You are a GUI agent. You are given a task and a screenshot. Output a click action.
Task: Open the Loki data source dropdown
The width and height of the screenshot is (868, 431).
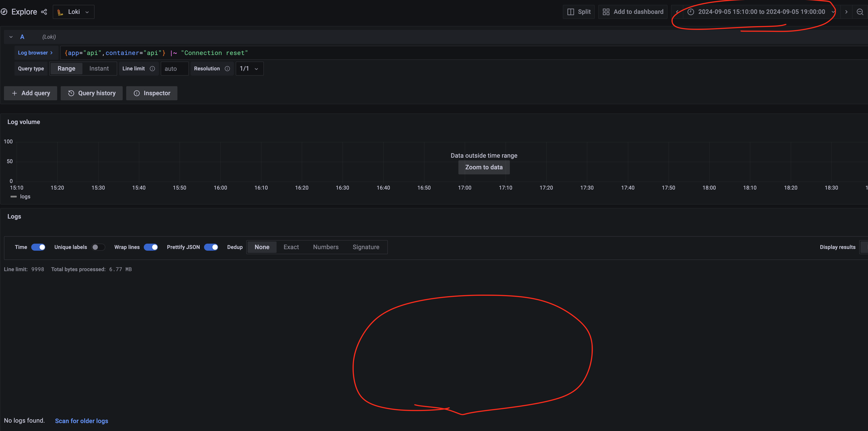73,12
